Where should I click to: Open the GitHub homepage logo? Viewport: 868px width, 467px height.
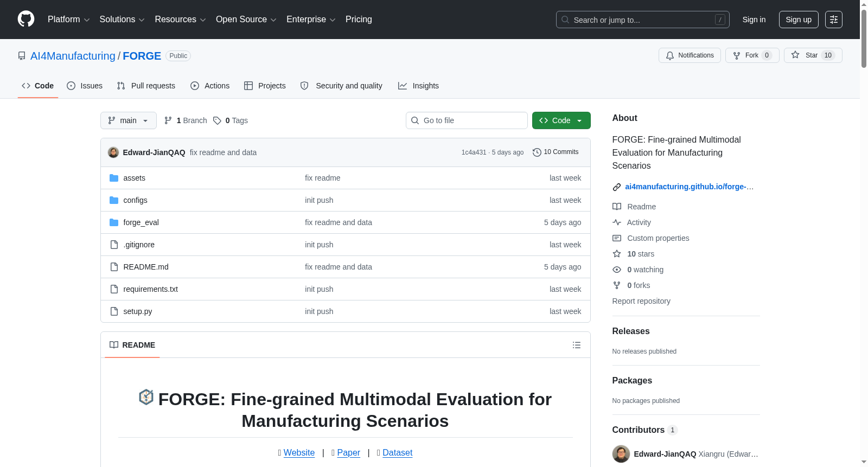(26, 19)
